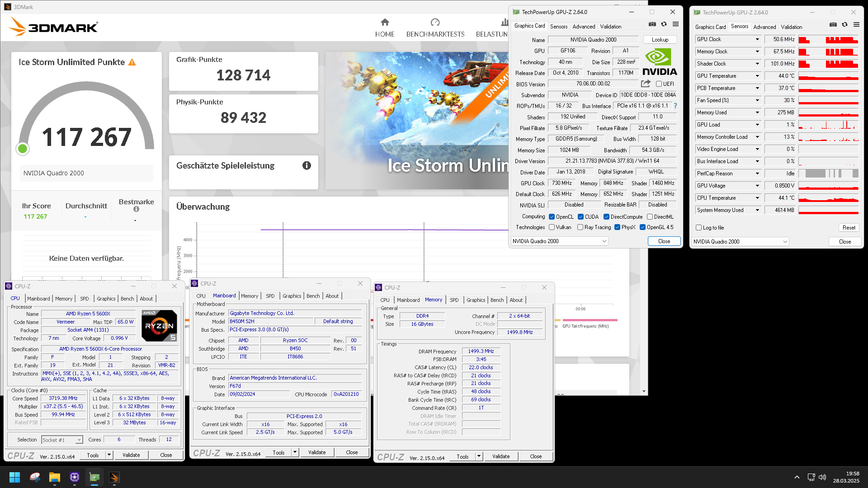Open hamburger menu in GPU-Z Graphics Card window

[675, 24]
